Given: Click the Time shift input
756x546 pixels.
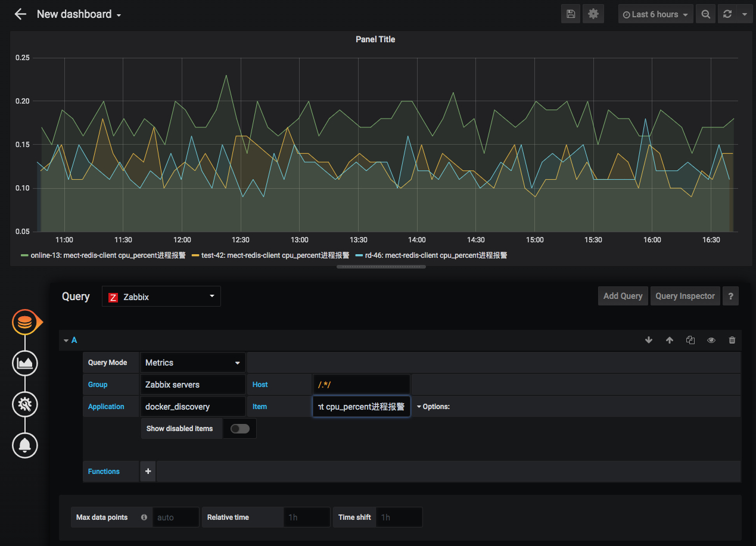Looking at the screenshot, I should click(x=399, y=517).
